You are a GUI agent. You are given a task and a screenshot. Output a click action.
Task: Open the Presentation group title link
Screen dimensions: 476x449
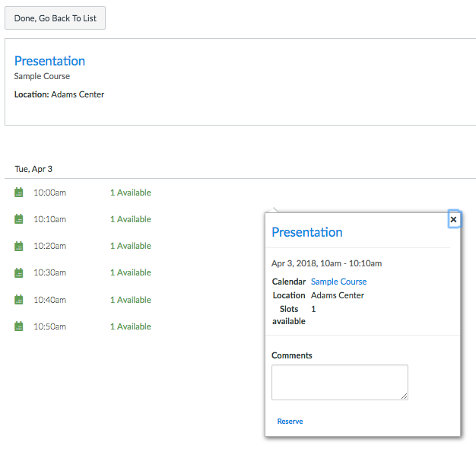(49, 61)
